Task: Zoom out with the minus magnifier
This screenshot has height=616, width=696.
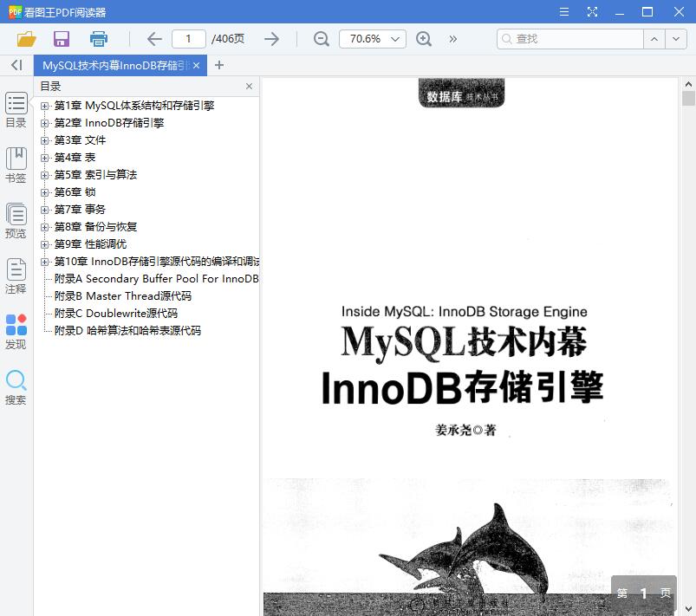Action: click(321, 39)
